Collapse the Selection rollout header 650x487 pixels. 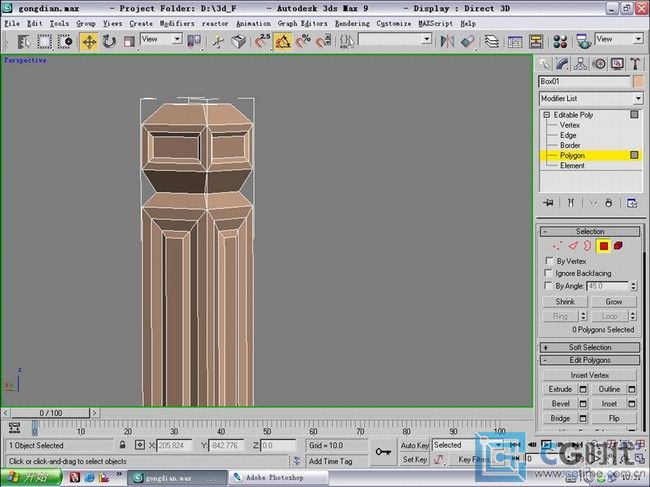tap(590, 231)
